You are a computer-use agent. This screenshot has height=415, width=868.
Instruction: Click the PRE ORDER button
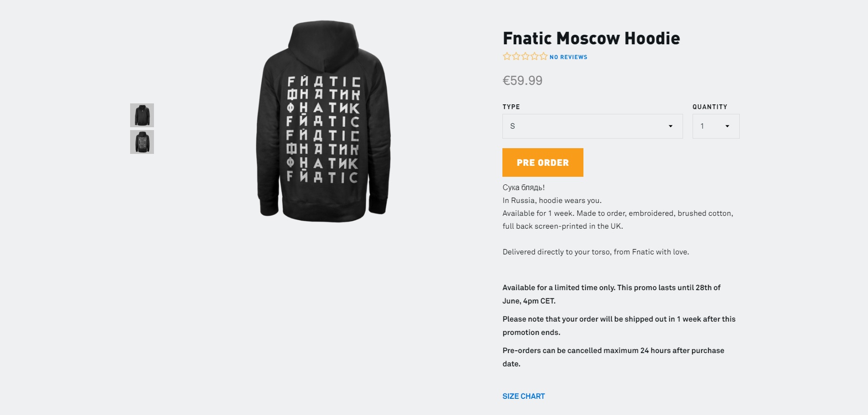click(x=542, y=162)
